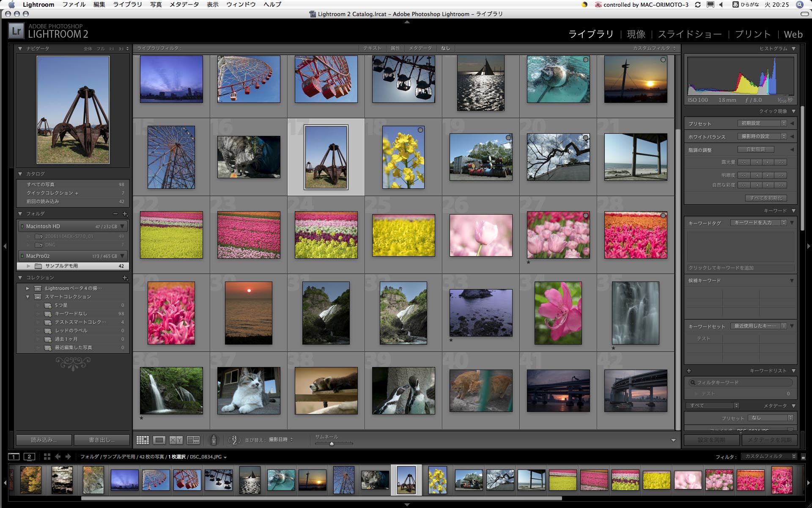
Task: Click the spray can Painter tool icon
Action: click(214, 439)
